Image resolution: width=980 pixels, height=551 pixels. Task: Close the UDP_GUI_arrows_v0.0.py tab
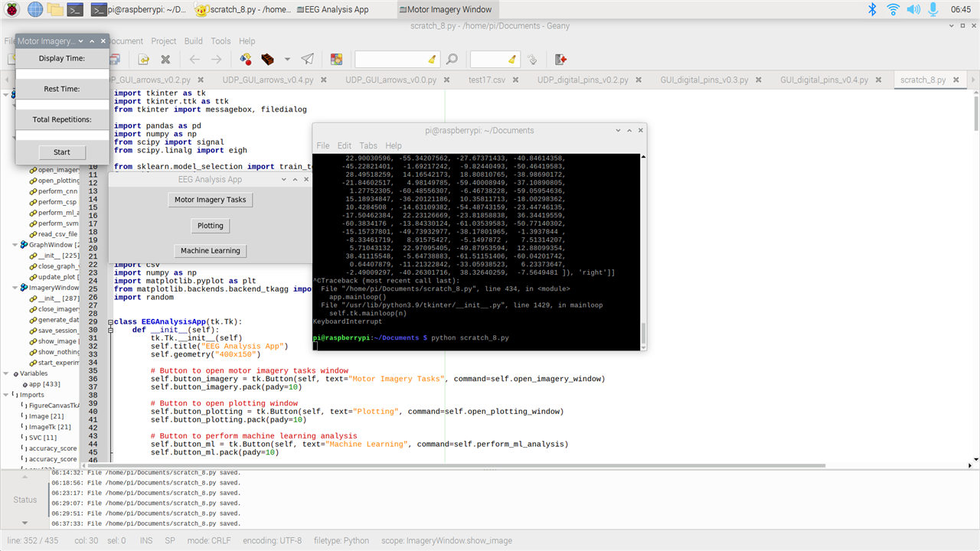pos(446,80)
